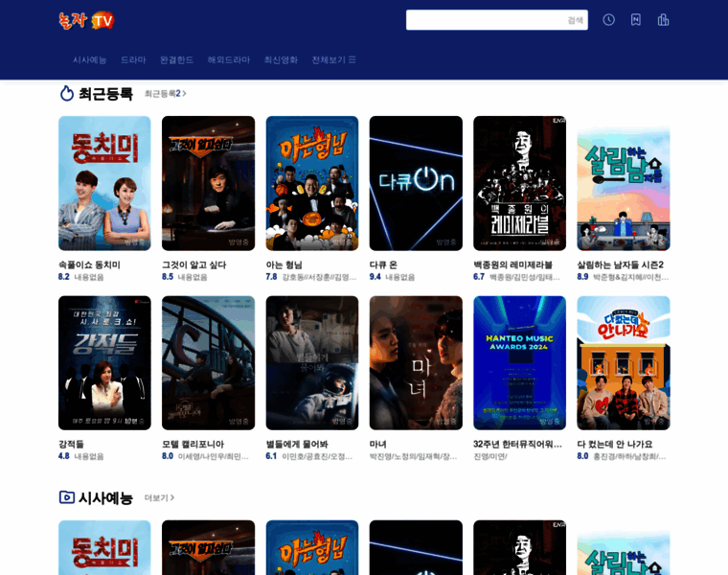The height and width of the screenshot is (575, 728).
Task: Click the title text 모텔 캘리포니아
Action: tap(193, 444)
